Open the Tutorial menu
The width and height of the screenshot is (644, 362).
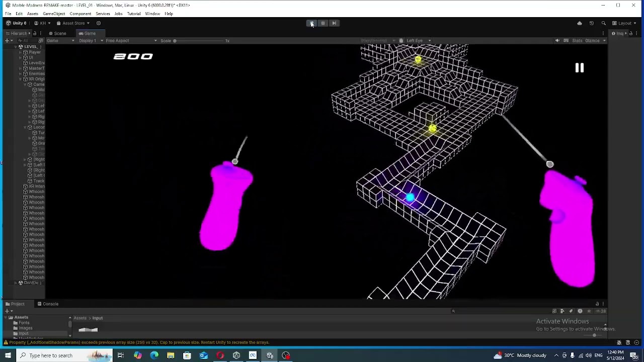point(134,14)
